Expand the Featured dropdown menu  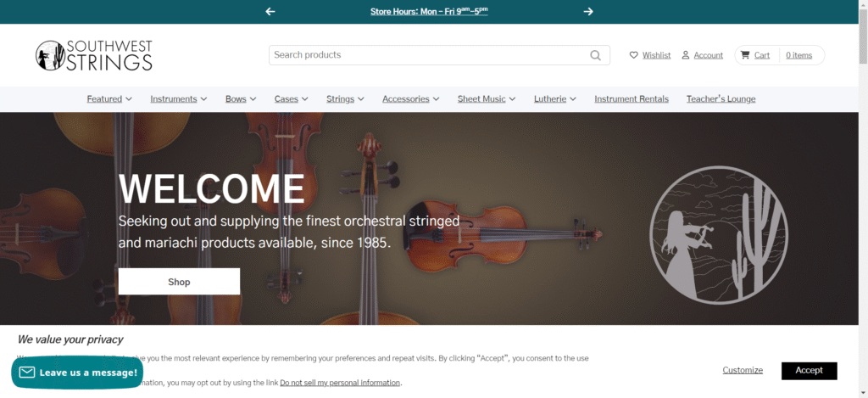coord(109,99)
